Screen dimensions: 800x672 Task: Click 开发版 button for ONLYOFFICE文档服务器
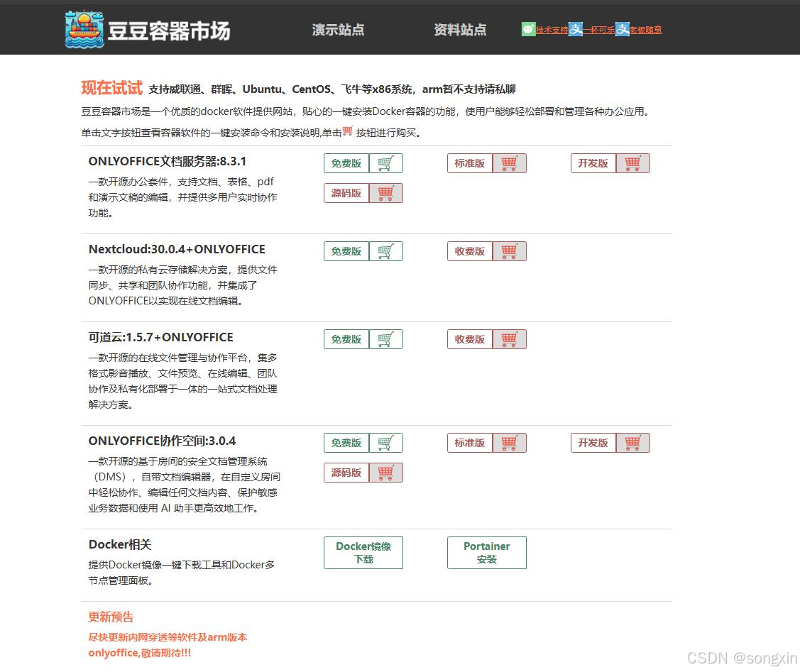(x=593, y=163)
